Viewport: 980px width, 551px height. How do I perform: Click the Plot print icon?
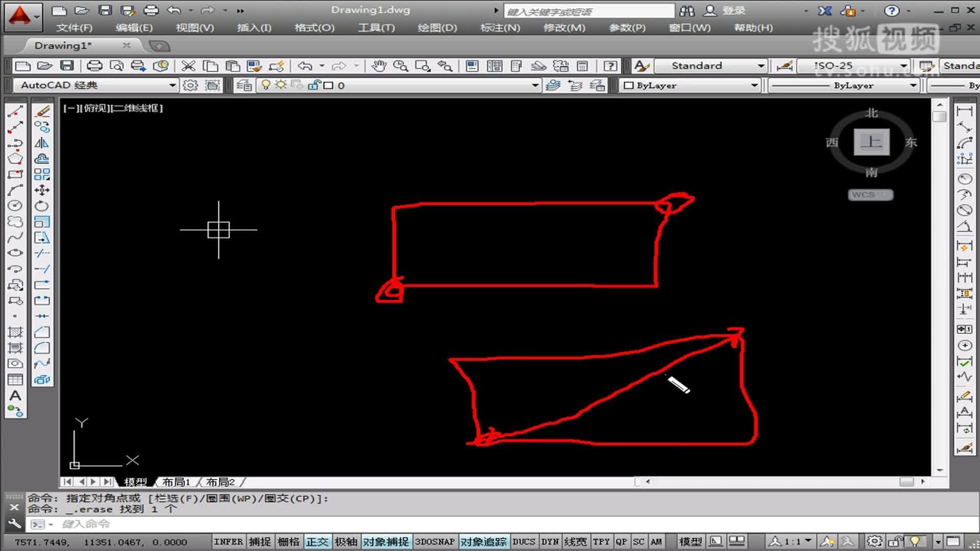(94, 66)
